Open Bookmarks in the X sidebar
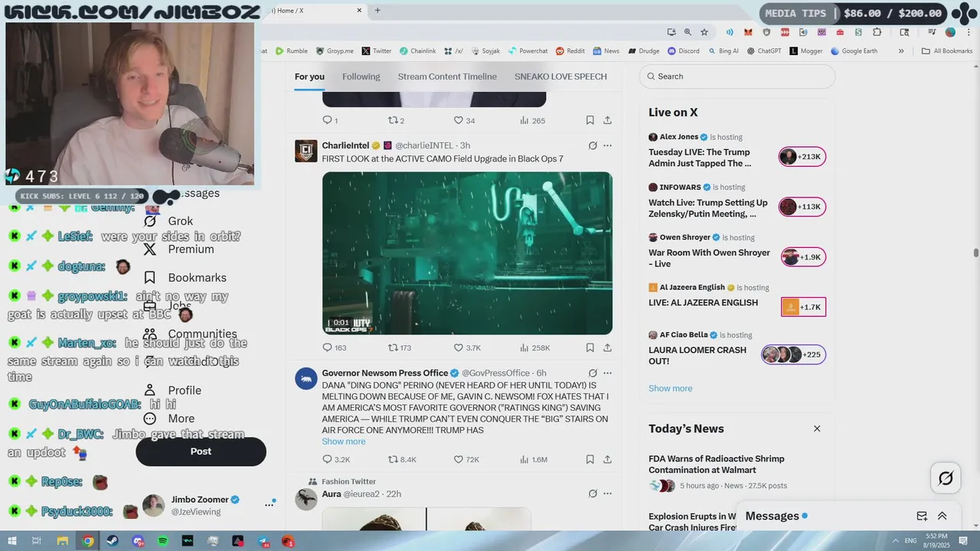 pos(185,278)
